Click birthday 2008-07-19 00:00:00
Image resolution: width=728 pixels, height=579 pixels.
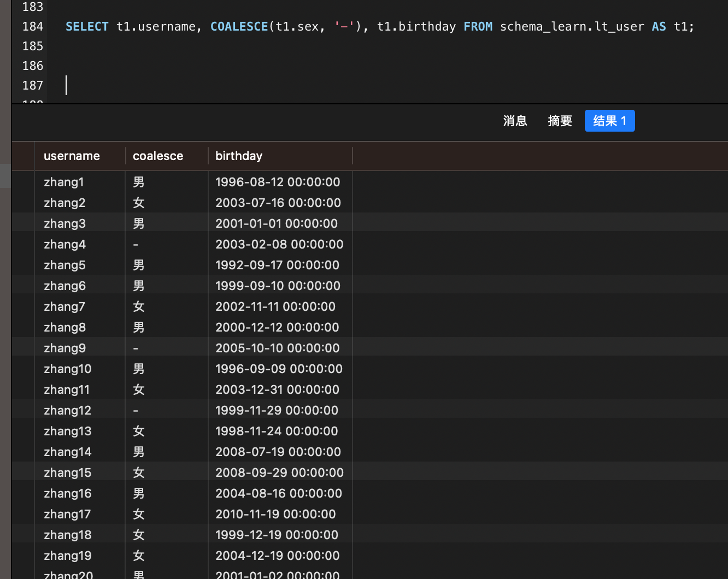278,452
